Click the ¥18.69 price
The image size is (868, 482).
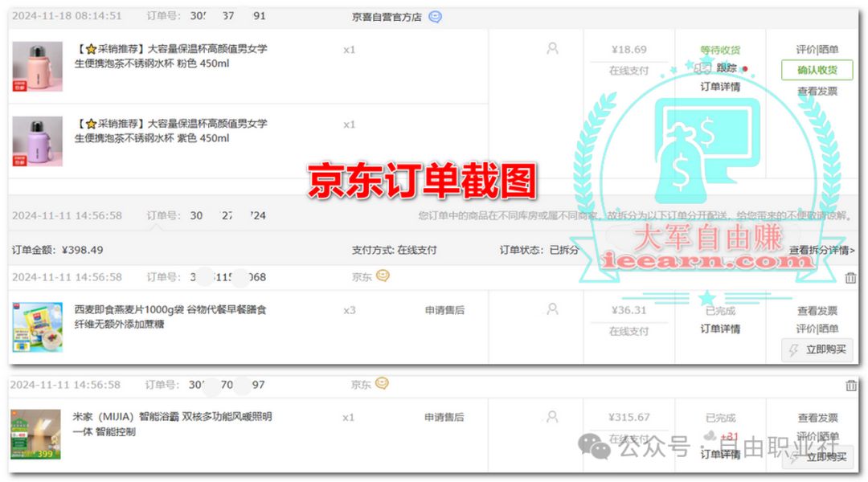pyautogui.click(x=628, y=49)
